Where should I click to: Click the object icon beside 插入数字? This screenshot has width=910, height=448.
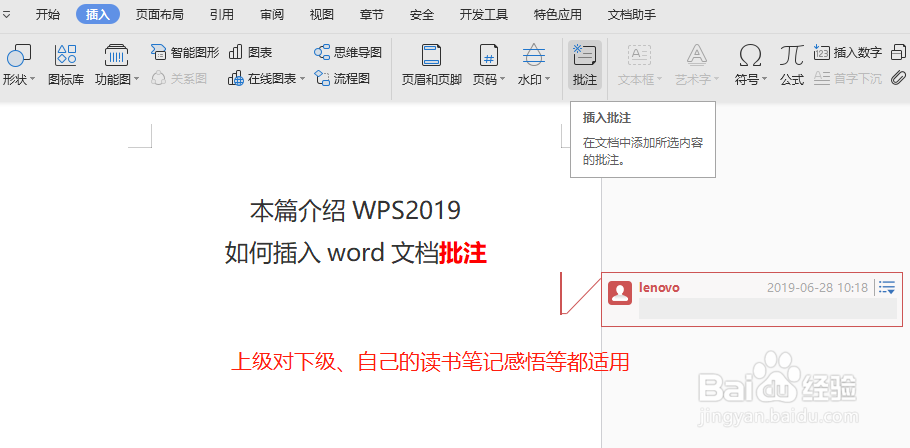tap(898, 52)
